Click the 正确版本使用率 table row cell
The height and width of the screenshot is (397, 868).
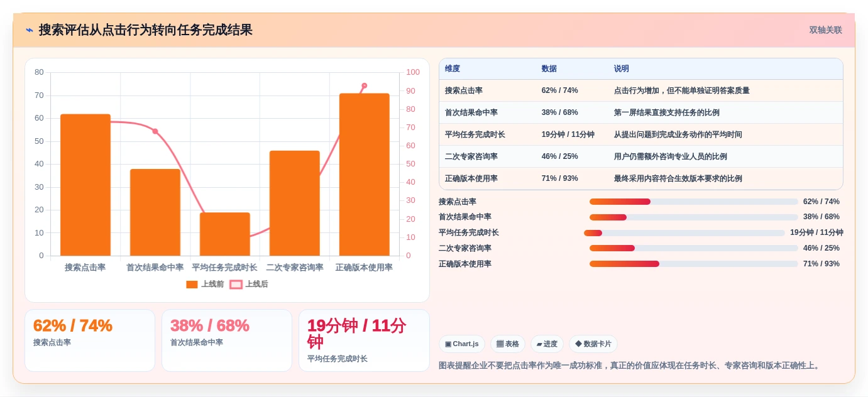[471, 179]
